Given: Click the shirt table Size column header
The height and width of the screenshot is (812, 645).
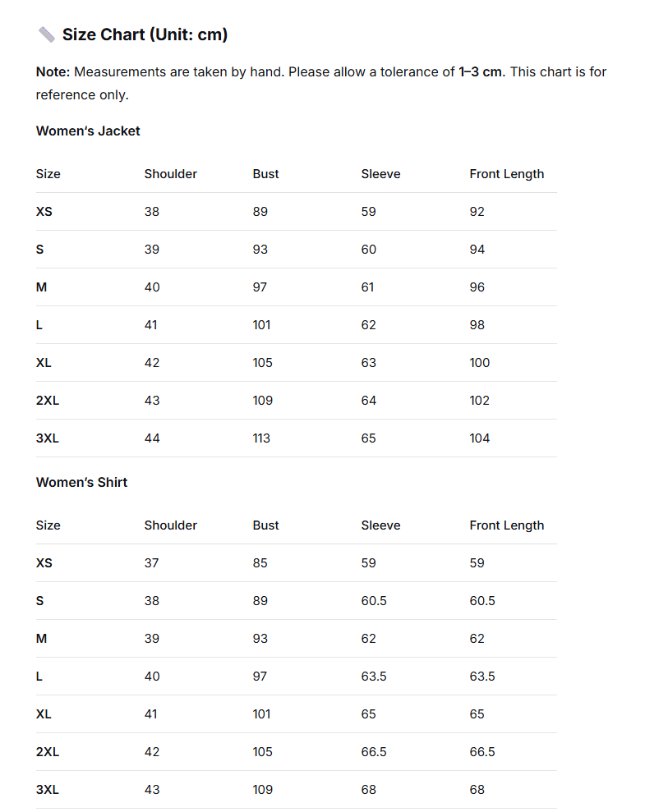Looking at the screenshot, I should pyautogui.click(x=48, y=525).
